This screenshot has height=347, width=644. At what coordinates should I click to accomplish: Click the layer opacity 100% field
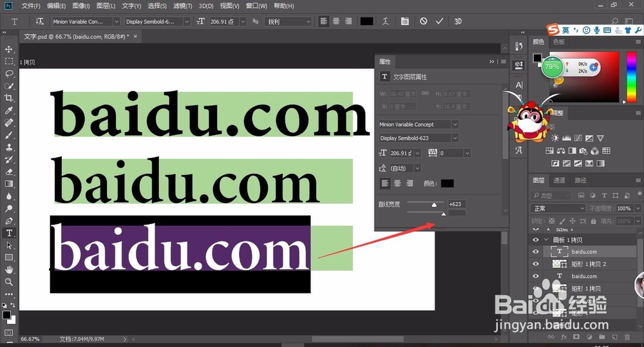(x=624, y=209)
